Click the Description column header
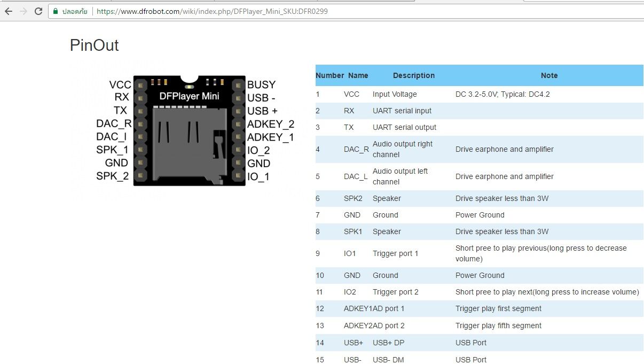Screen dimensions: 644x364 [x=414, y=75]
